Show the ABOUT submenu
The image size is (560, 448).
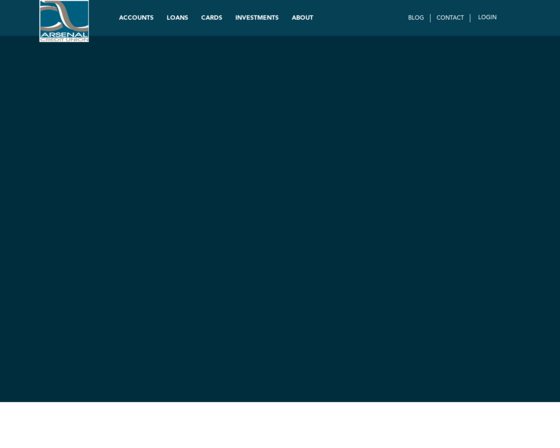click(x=302, y=18)
